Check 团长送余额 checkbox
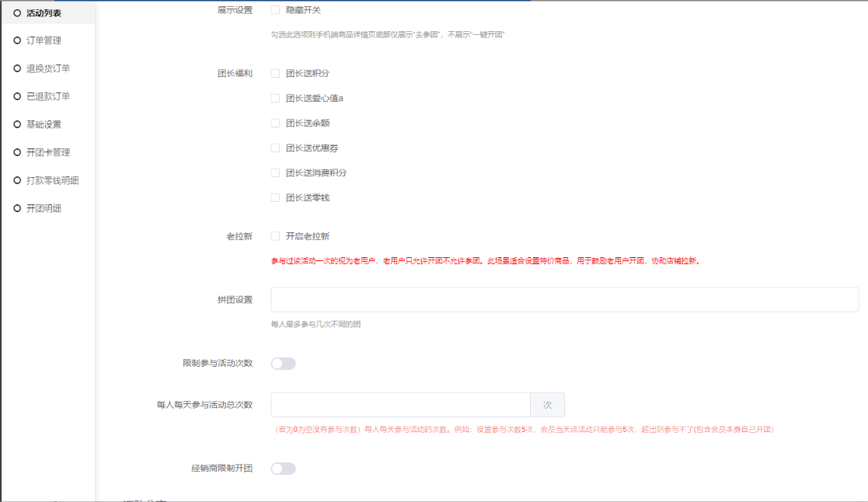This screenshot has height=502, width=868. coord(275,124)
